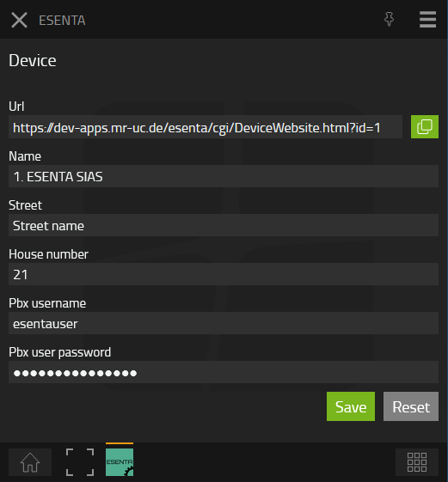The height and width of the screenshot is (482, 448).
Task: Click into the Url field
Action: tap(206, 127)
